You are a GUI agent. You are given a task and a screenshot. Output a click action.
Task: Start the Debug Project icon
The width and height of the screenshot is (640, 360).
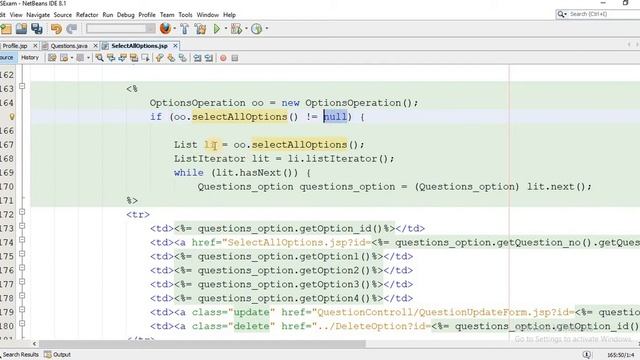coord(236,29)
